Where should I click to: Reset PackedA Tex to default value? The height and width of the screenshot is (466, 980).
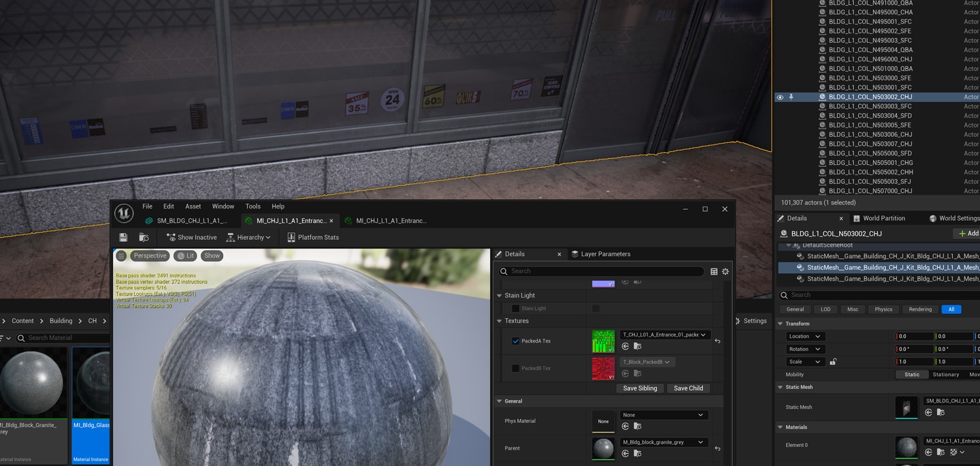point(717,341)
